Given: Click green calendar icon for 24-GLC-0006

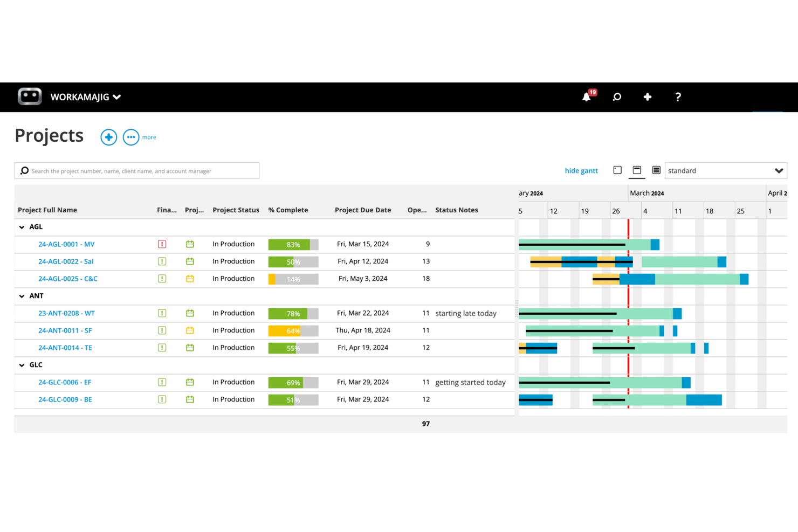Looking at the screenshot, I should pyautogui.click(x=190, y=382).
